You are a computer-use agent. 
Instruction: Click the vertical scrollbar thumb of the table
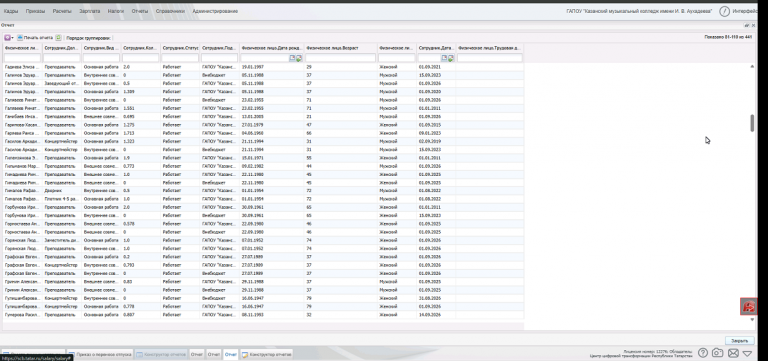[x=752, y=122]
